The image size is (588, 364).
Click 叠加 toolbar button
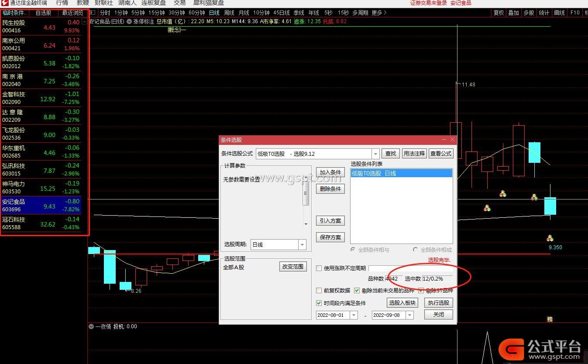513,13
